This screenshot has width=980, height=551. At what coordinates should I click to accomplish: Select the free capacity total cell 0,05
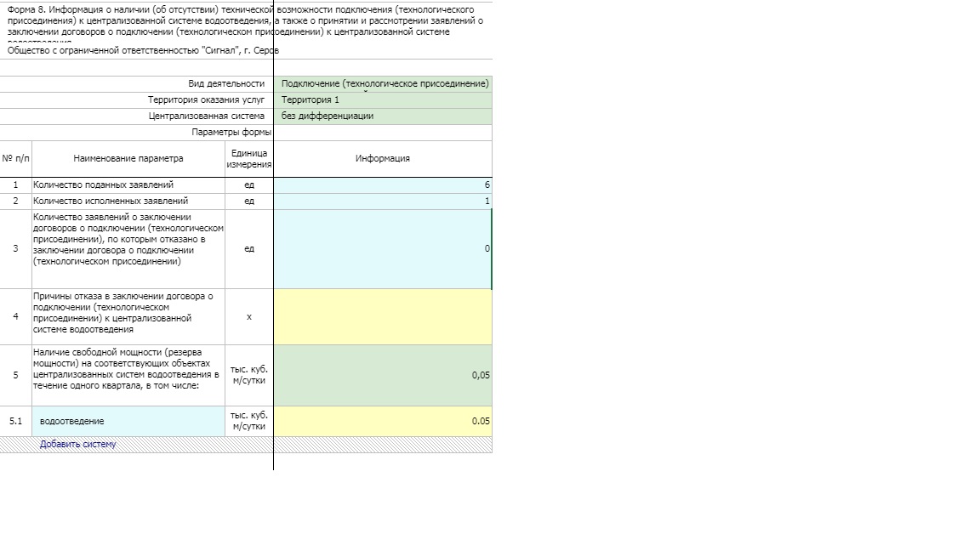383,376
